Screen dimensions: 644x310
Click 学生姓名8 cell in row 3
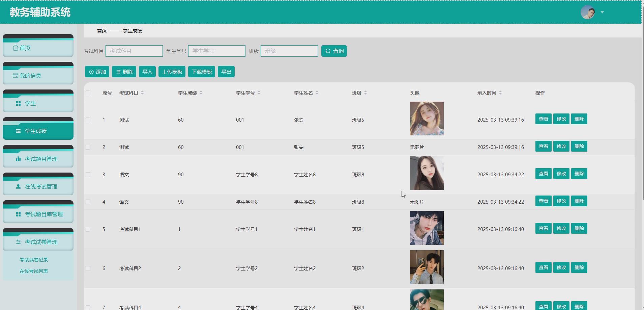pyautogui.click(x=305, y=175)
